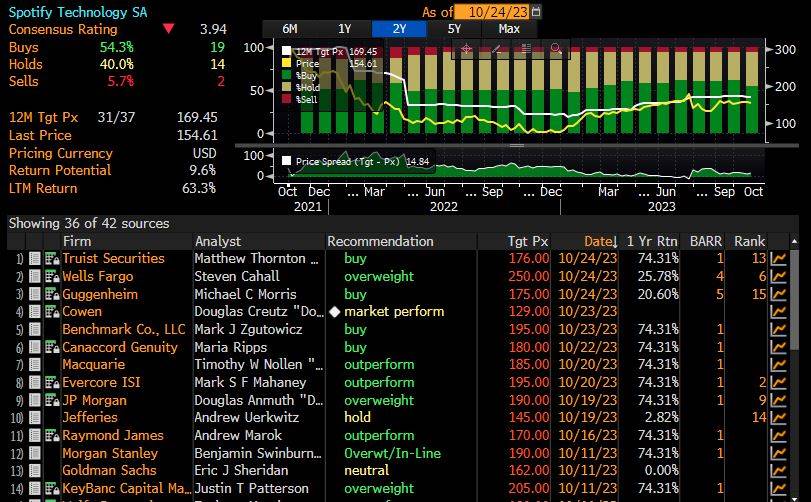Open the locked spreadsheet icon in Cowen row
Screen dimensions: 811x502
(x=52, y=312)
